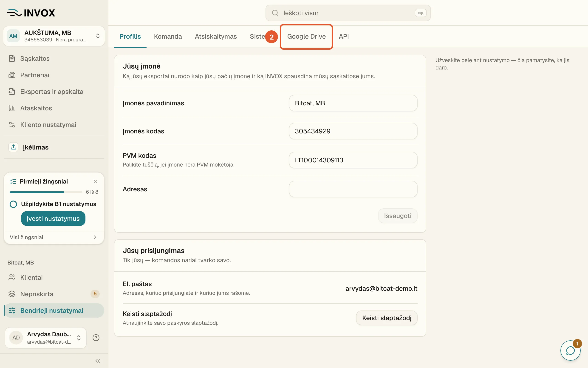Close the Pirmieji žingsniai card
Image resolution: width=588 pixels, height=368 pixels.
point(95,181)
